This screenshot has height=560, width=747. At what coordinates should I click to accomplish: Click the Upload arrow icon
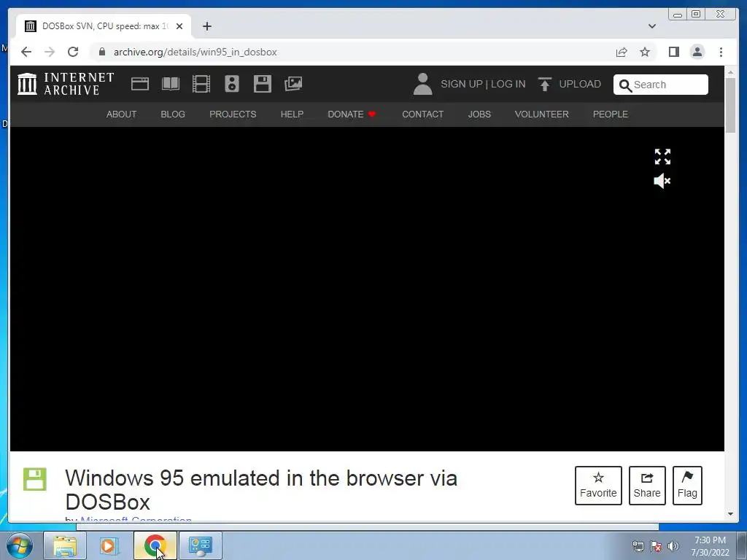[x=544, y=84]
